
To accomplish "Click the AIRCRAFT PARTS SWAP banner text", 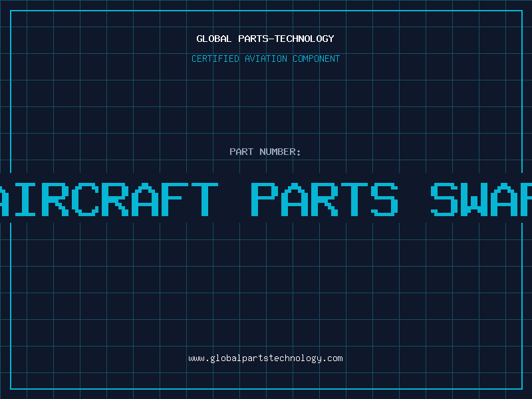I will [x=266, y=199].
